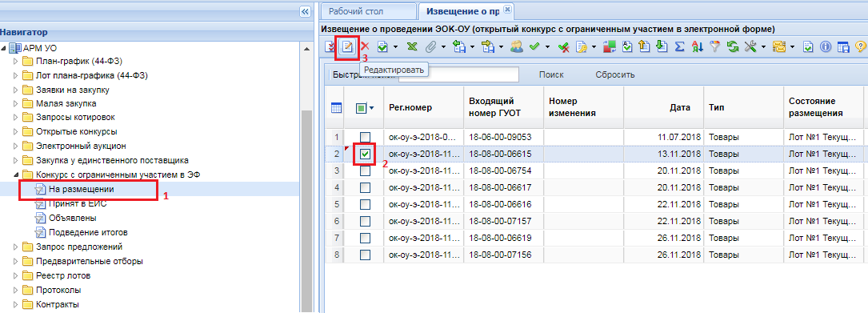This screenshot has width=868, height=313.
Task: Switch to Рабочий стол tab
Action: (x=368, y=11)
